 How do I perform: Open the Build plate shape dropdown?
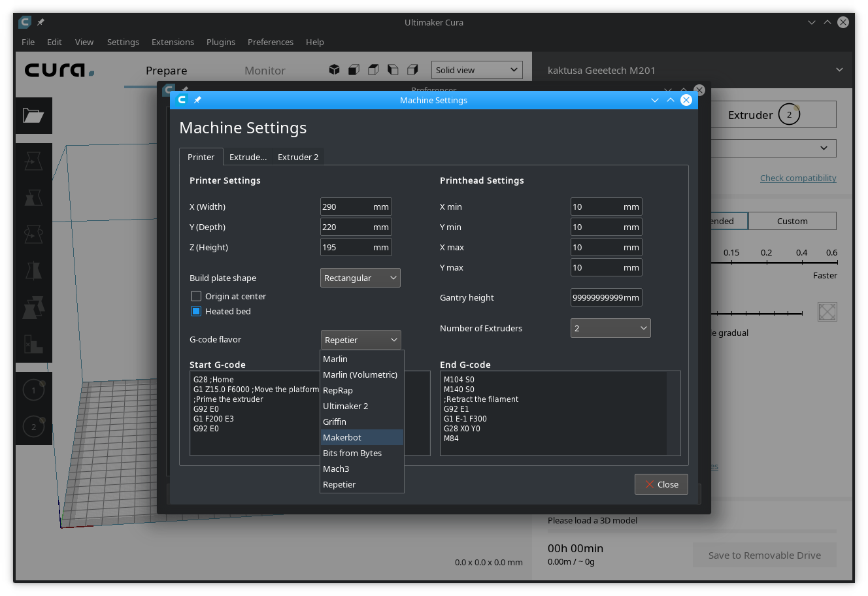click(x=360, y=278)
